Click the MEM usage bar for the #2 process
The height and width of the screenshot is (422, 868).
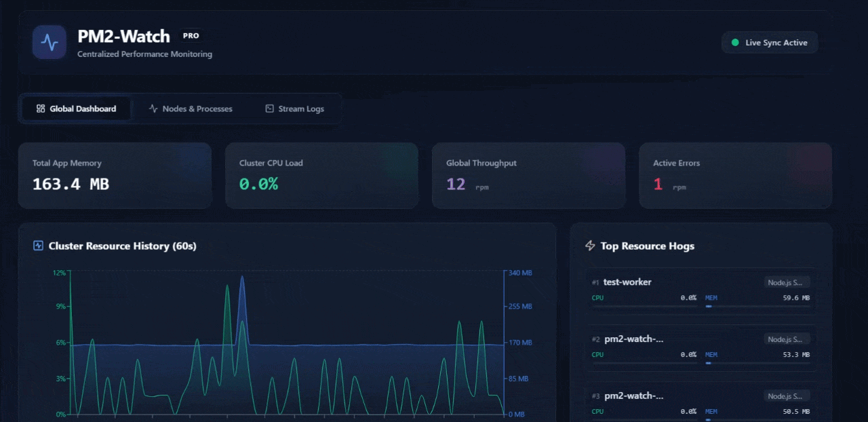tap(757, 363)
